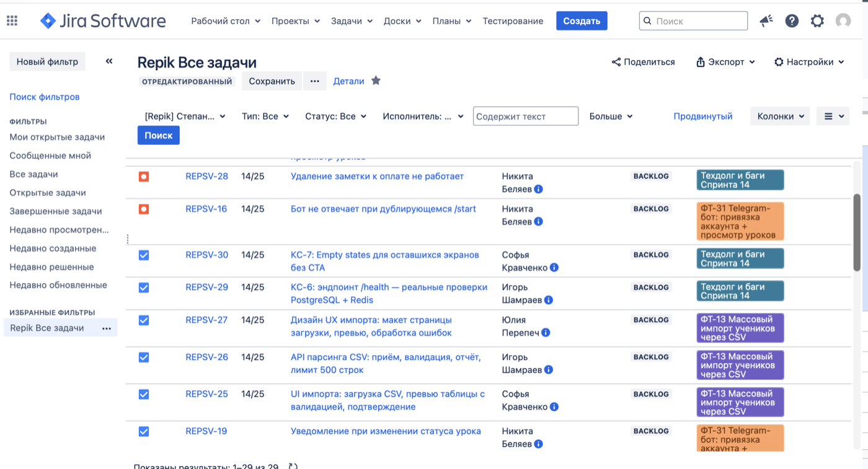Collapse the filter sidebar with double chevron
This screenshot has height=469, width=868.
click(109, 61)
